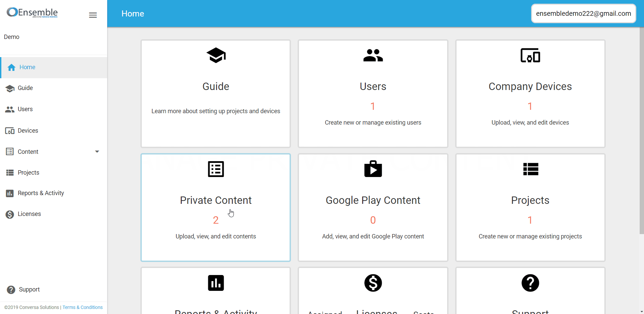Click the Ensemble logo
This screenshot has height=314, width=644.
pyautogui.click(x=32, y=12)
